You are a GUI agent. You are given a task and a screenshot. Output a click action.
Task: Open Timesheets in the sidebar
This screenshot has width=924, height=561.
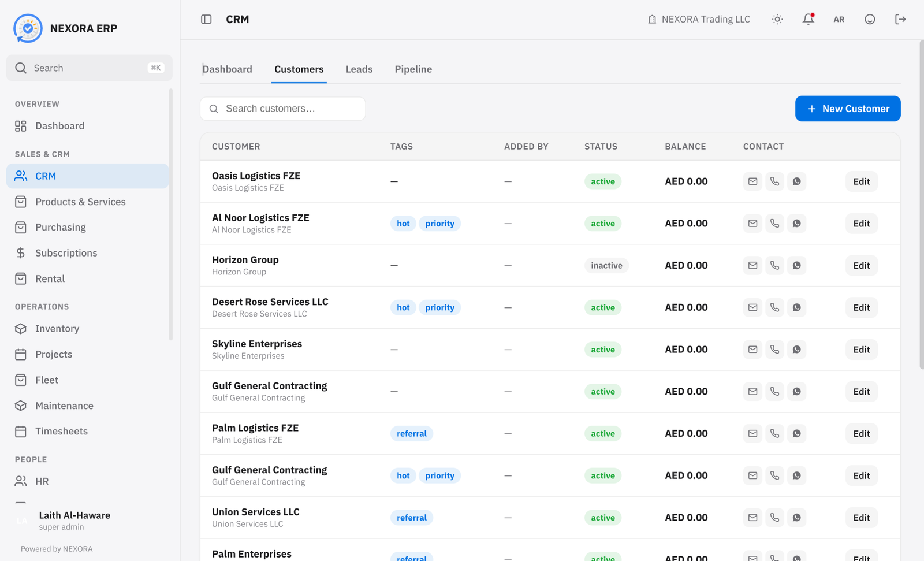tap(88, 432)
